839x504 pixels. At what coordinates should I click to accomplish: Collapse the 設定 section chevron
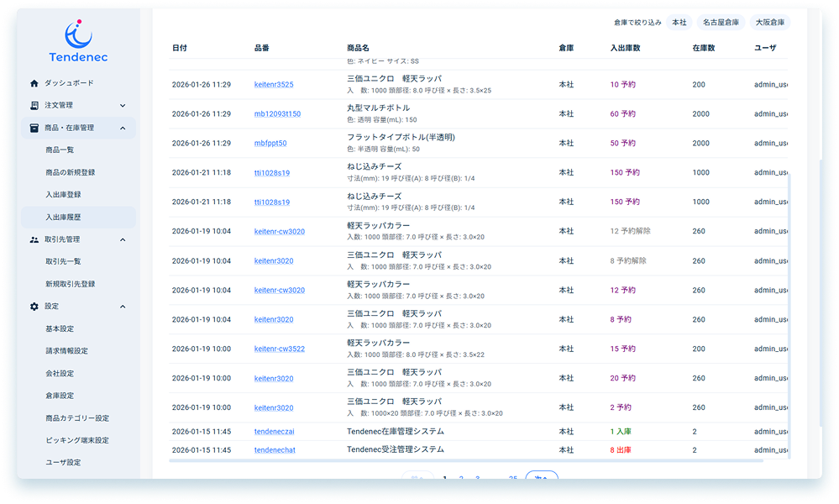(123, 307)
